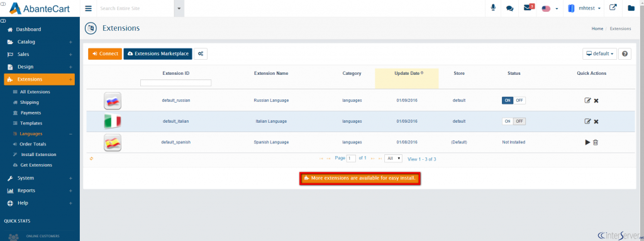
Task: Select Install Extension submenu item
Action: 38,155
